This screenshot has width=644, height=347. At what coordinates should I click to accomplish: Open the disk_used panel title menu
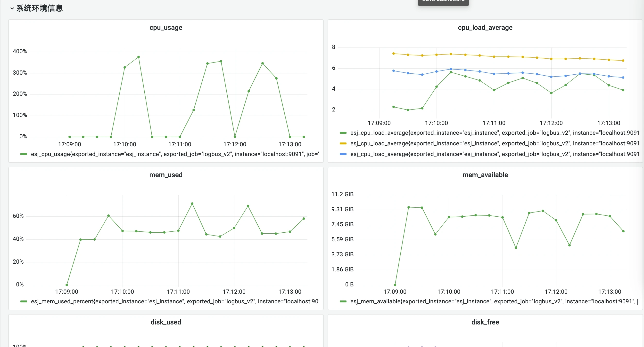click(166, 322)
